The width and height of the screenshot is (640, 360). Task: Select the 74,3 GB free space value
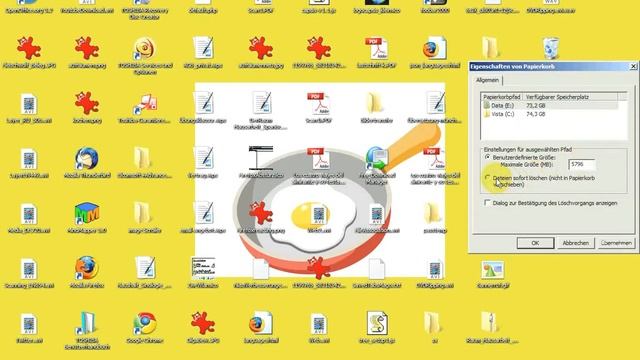(x=536, y=114)
